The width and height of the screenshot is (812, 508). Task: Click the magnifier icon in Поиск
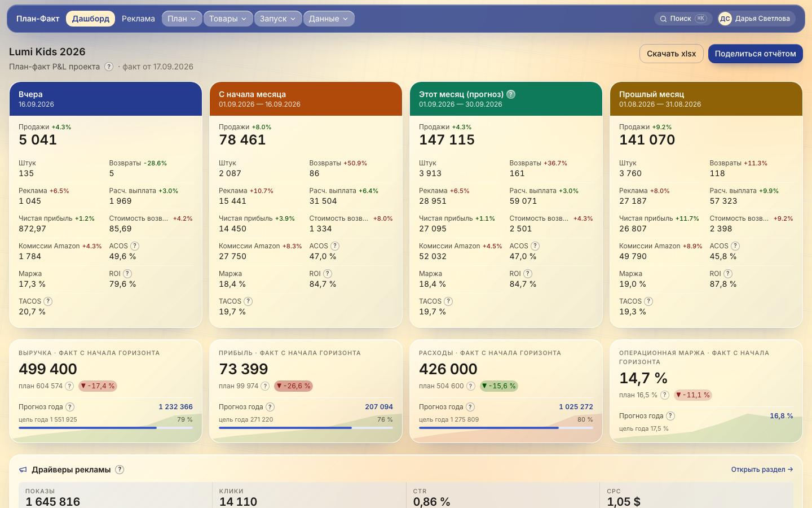point(664,19)
